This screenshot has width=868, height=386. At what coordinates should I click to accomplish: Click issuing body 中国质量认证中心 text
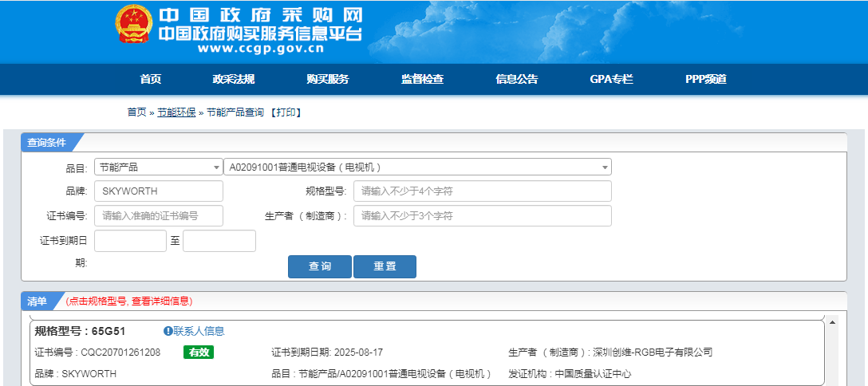tap(593, 374)
